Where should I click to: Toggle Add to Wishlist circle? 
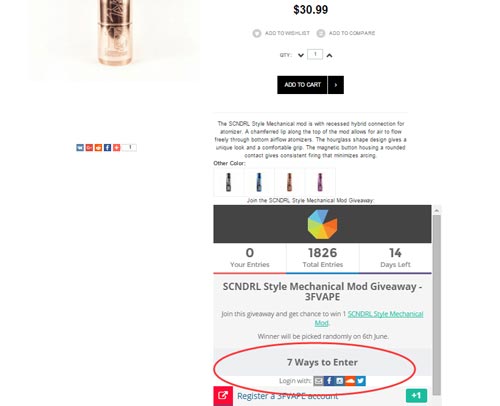257,33
